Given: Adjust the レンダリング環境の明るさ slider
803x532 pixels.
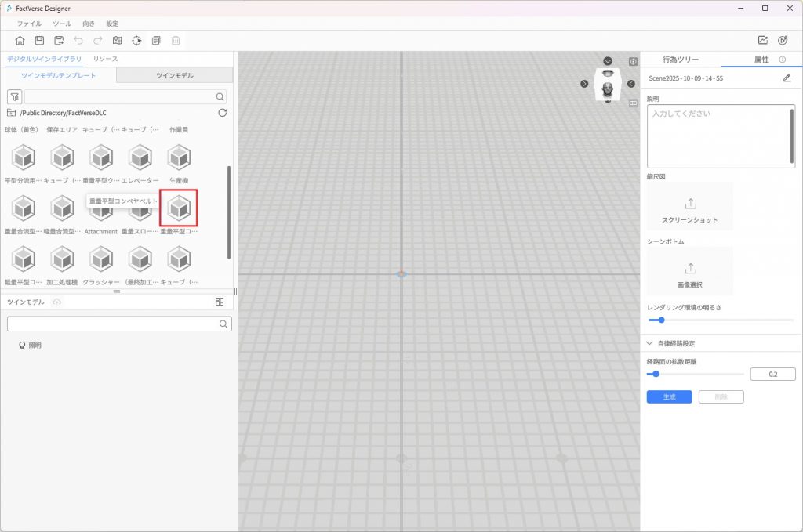Looking at the screenshot, I should (661, 320).
